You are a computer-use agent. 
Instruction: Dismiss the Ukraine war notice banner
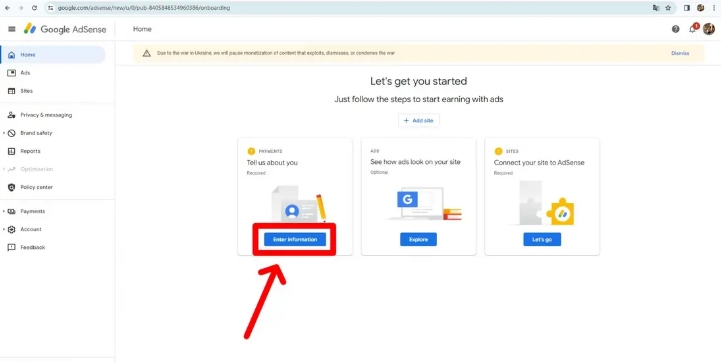pos(680,53)
